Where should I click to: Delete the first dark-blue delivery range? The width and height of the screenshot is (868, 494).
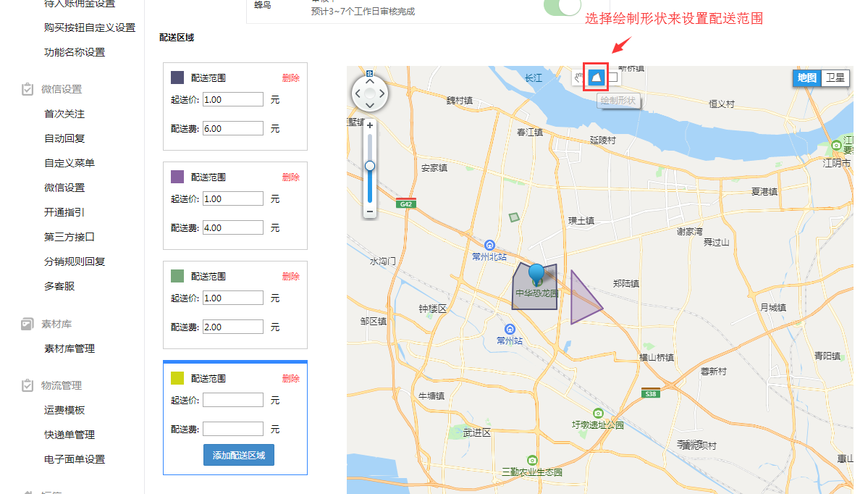pos(290,78)
